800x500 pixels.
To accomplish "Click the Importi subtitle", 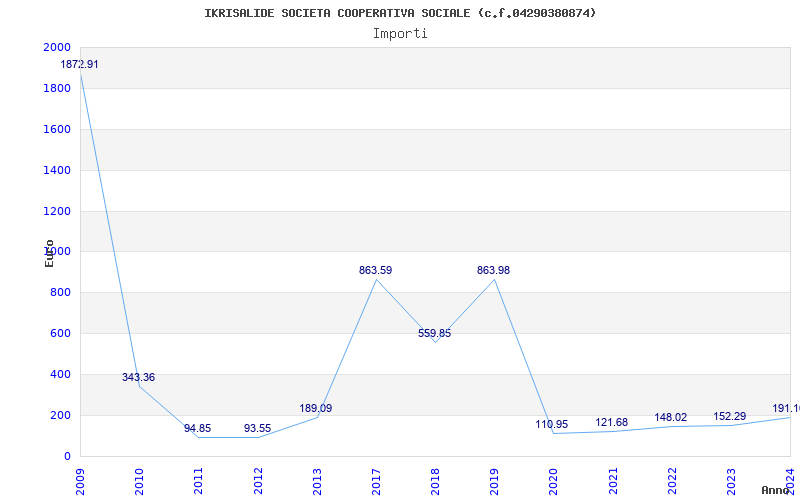I will coord(400,34).
